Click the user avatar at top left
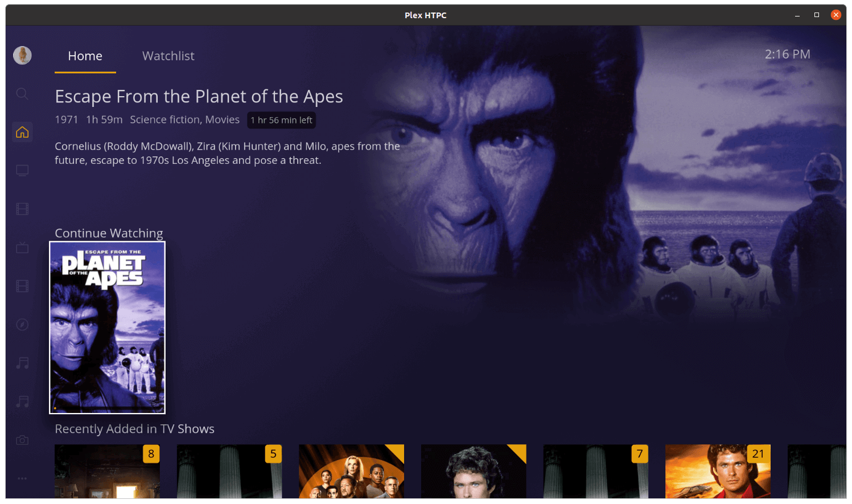 (x=22, y=55)
